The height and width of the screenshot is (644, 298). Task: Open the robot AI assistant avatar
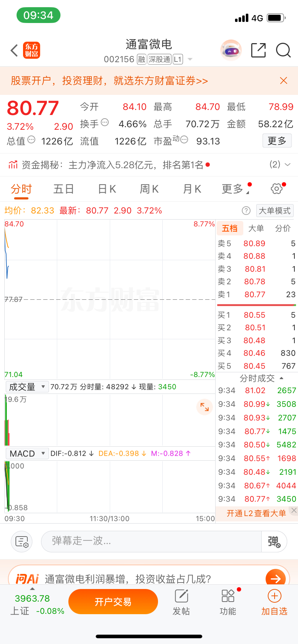(x=231, y=50)
